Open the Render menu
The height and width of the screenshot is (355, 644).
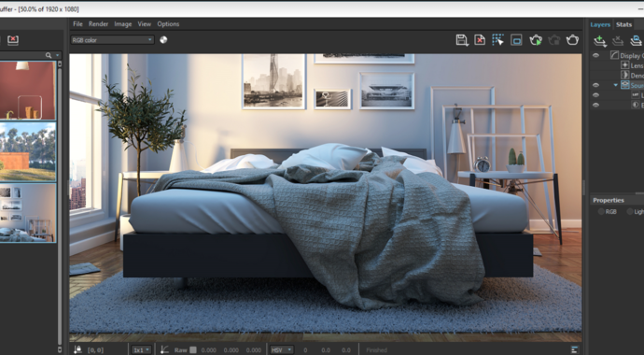pyautogui.click(x=99, y=24)
